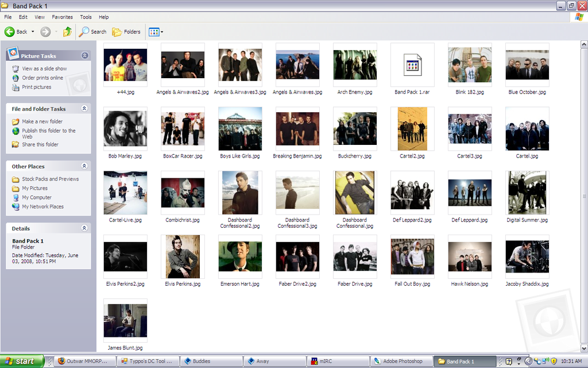Select the Arch Enemy.jpg thumbnail
Viewport: 588px width, 368px height.
(355, 65)
